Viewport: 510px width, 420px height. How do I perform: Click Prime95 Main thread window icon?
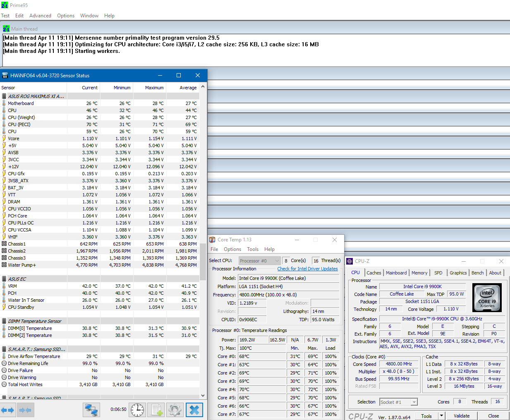click(6, 29)
